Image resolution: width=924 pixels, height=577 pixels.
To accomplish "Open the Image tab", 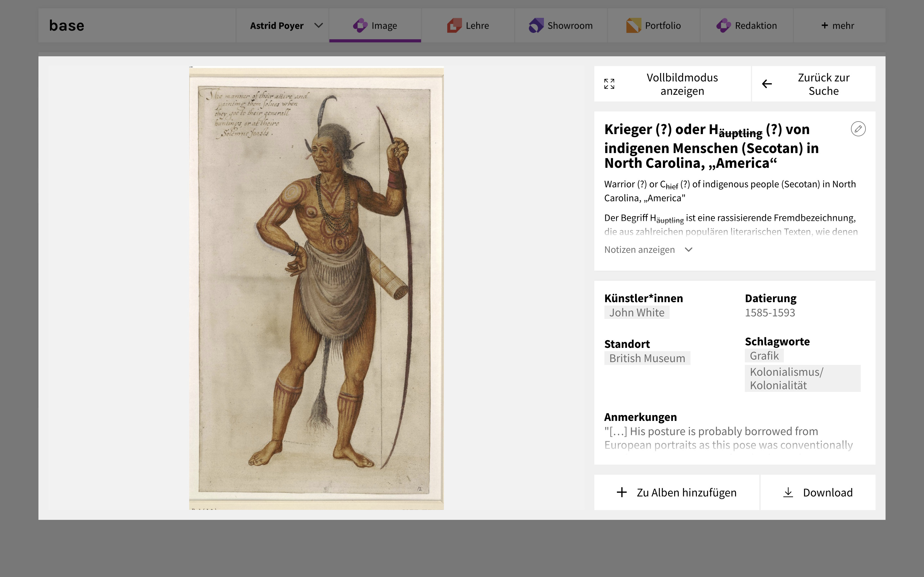I will (375, 26).
